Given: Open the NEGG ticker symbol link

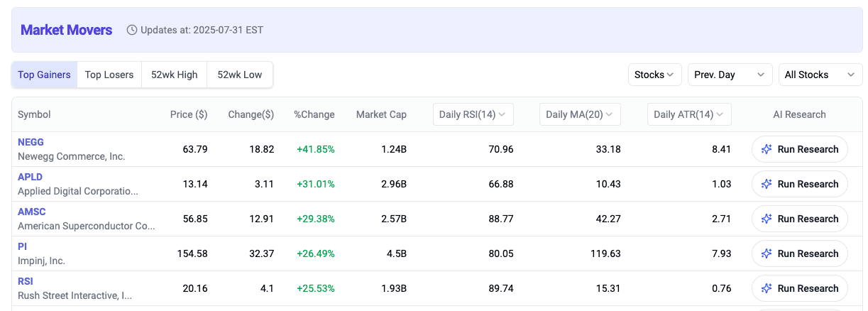Looking at the screenshot, I should 31,142.
